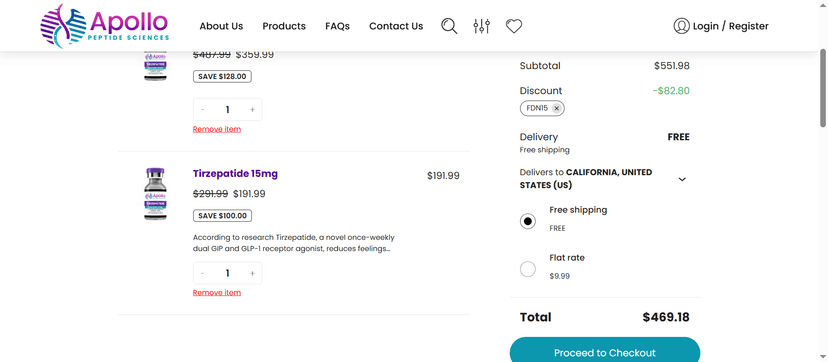Open the About Us menu item
The height and width of the screenshot is (362, 828).
point(221,26)
